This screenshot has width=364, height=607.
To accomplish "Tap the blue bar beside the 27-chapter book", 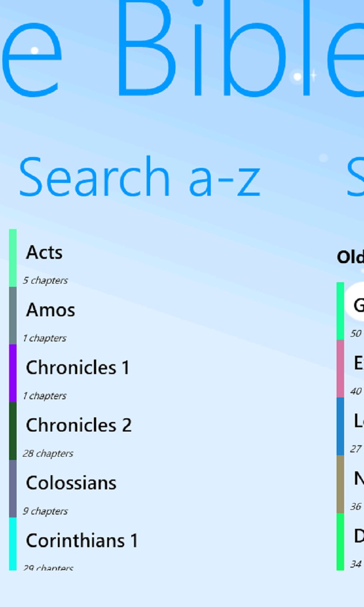I will click(x=340, y=426).
